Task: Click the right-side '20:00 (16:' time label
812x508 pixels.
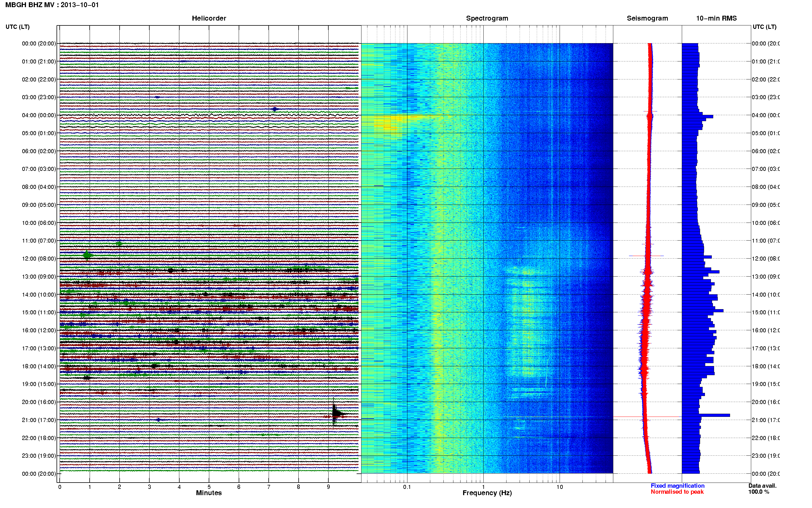Action: (x=766, y=402)
